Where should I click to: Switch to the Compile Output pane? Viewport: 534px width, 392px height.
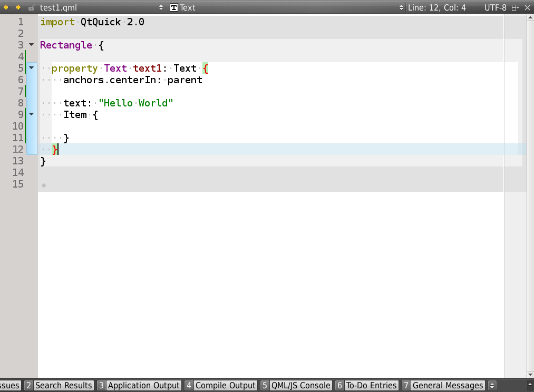point(220,386)
